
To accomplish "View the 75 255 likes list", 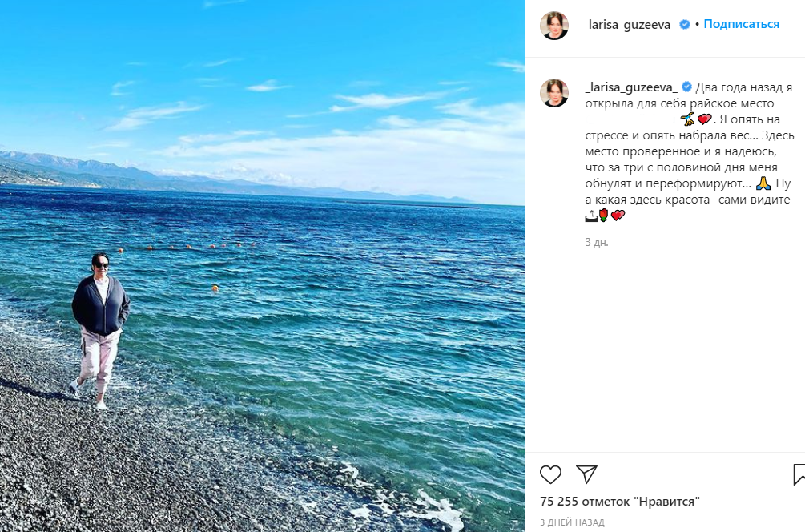I will (x=620, y=502).
